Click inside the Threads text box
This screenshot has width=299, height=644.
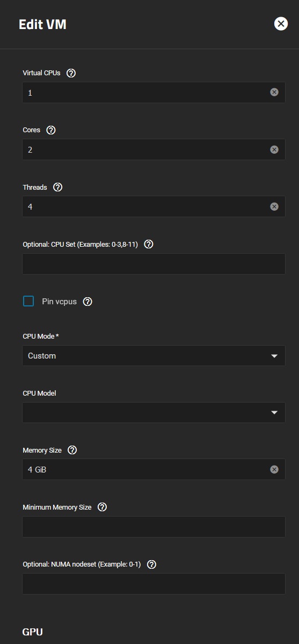[145, 206]
